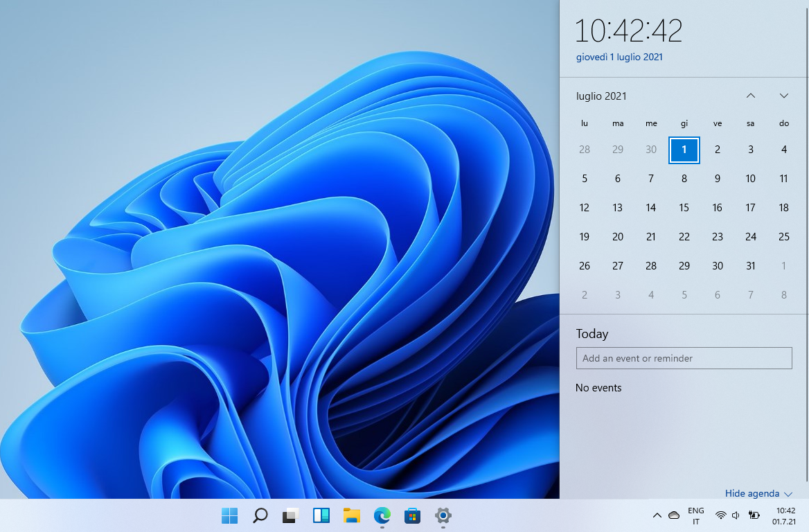
Task: Open 'giovedì 1 luglio 2021' date link
Action: [x=619, y=57]
